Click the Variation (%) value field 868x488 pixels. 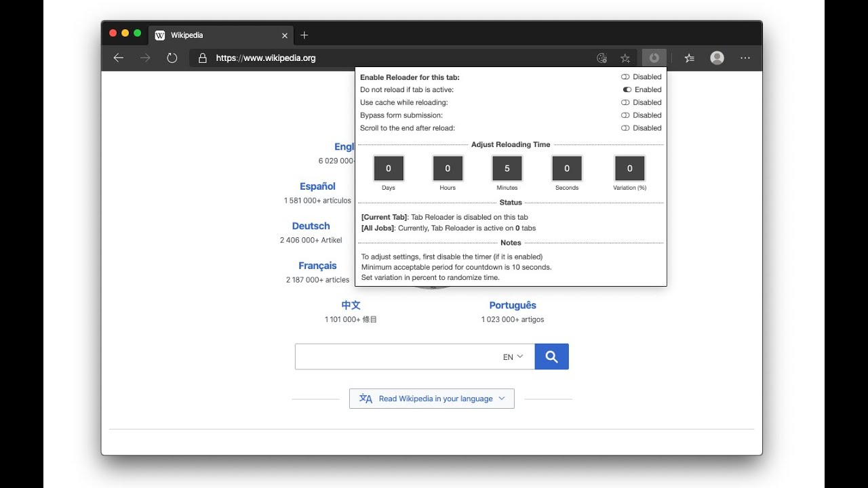[x=630, y=168]
